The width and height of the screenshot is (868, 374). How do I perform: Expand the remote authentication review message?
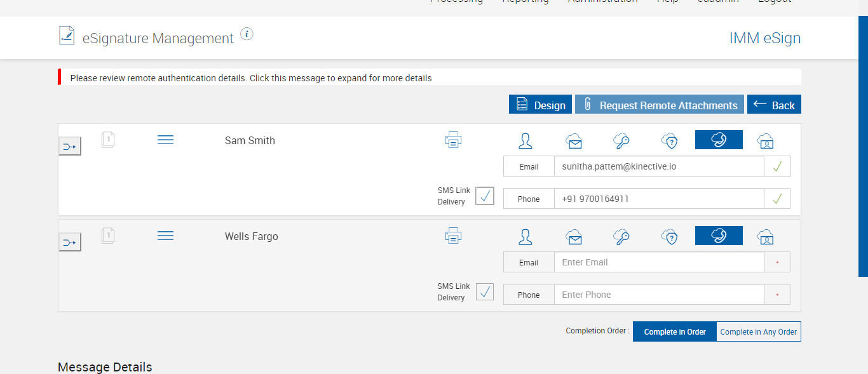pos(251,78)
